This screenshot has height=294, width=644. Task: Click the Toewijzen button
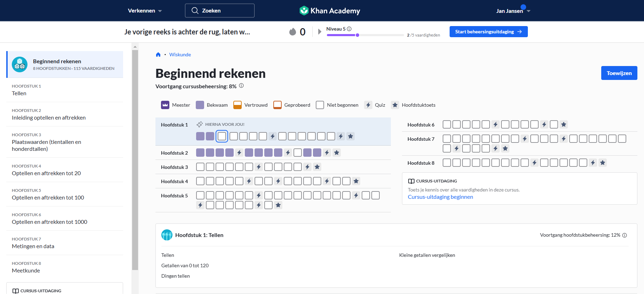tap(619, 73)
